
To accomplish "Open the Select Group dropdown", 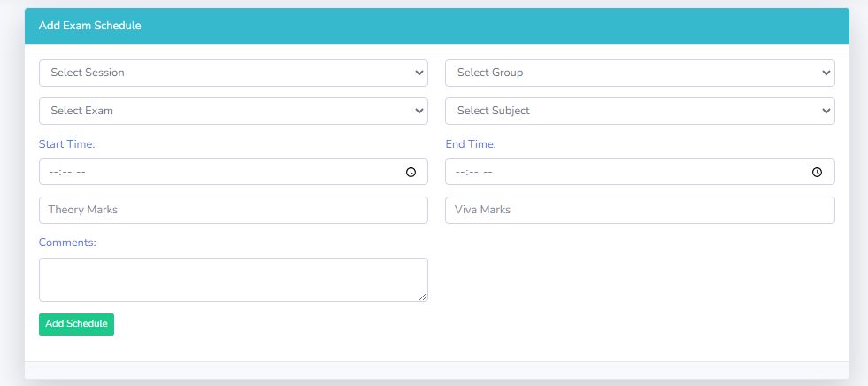I will point(640,73).
